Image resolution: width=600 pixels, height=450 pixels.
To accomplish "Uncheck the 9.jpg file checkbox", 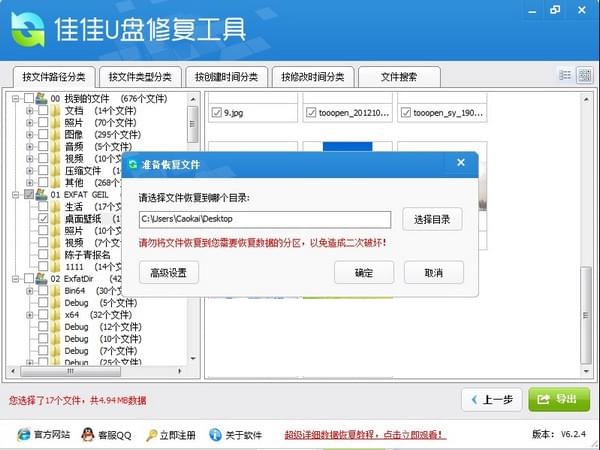I will 217,113.
